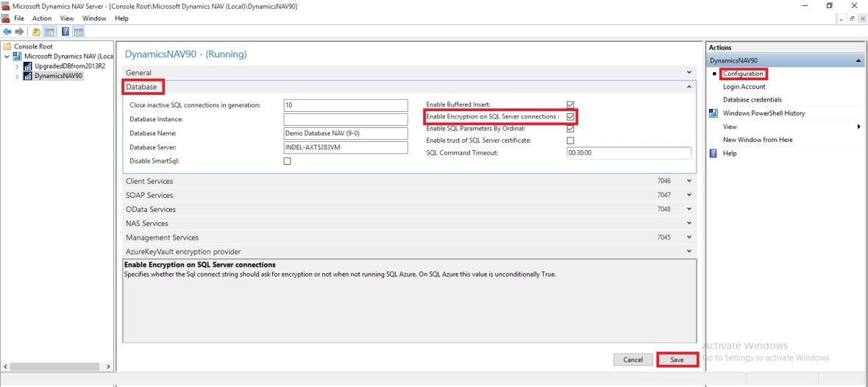Open the Window menu
The image size is (868, 387).
pyautogui.click(x=95, y=18)
